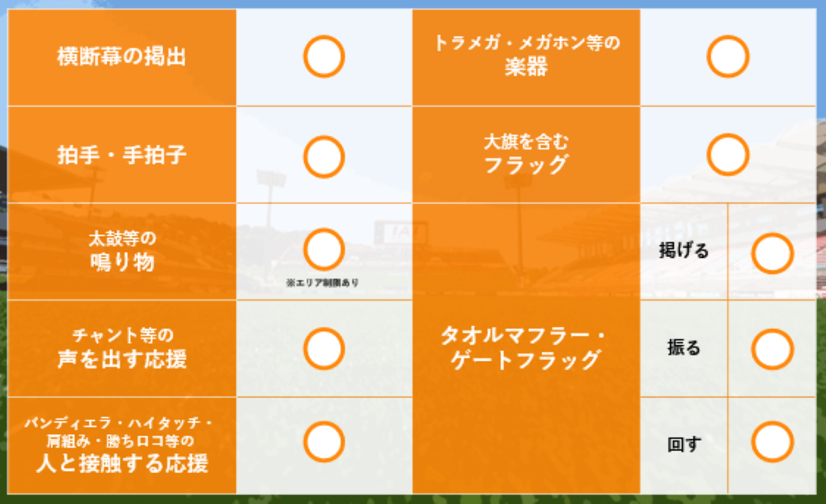This screenshot has height=504, width=826.
Task: Select the 人と接触する応援 label cell
Action: (121, 445)
